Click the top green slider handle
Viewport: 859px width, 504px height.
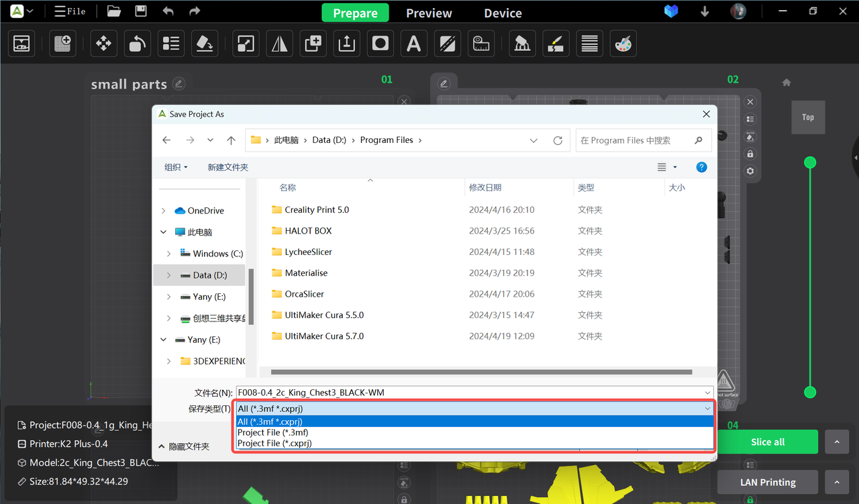coord(810,162)
